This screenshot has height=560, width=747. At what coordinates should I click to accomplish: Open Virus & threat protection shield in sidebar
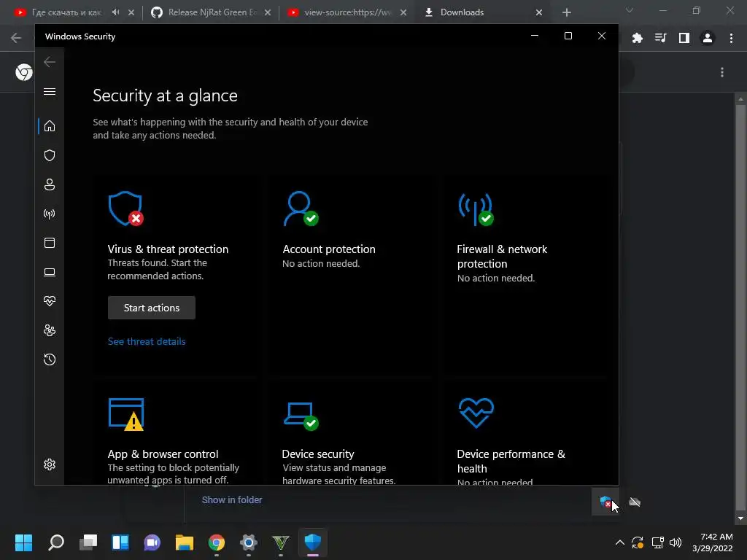tap(50, 155)
